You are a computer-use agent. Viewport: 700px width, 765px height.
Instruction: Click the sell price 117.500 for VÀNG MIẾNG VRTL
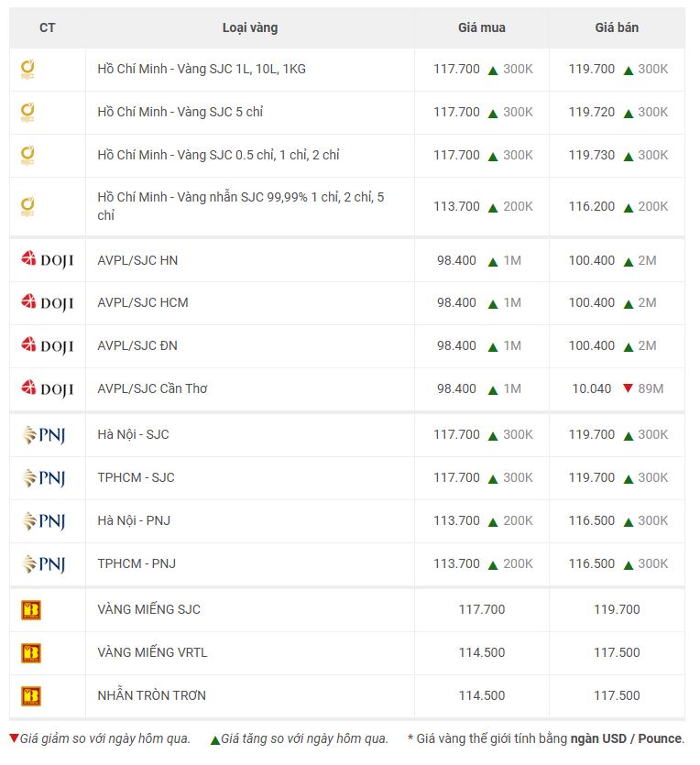pyautogui.click(x=617, y=651)
